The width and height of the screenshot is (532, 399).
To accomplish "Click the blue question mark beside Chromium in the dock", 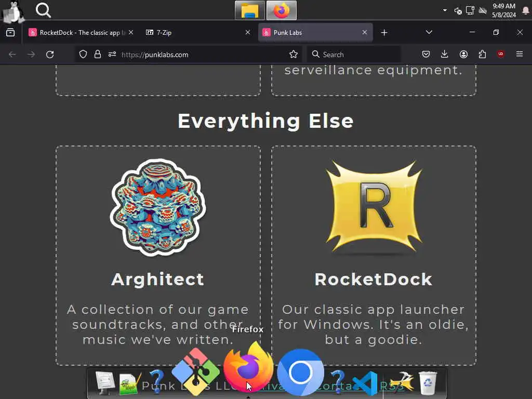I will click(x=337, y=381).
